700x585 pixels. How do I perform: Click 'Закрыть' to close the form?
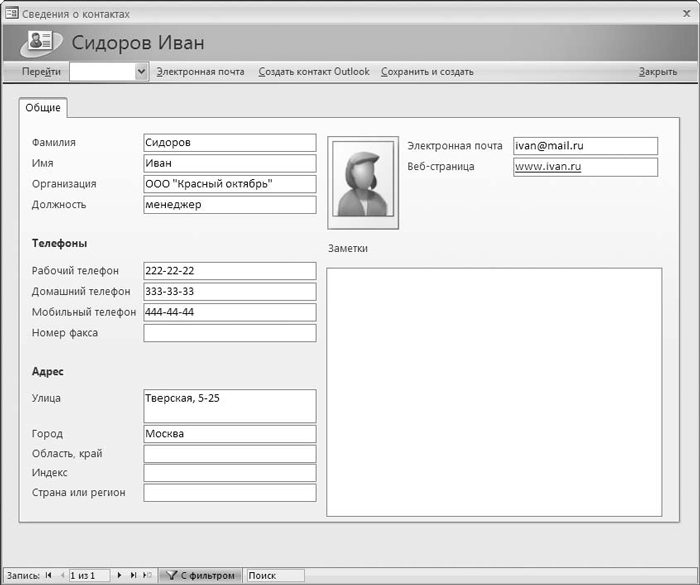[657, 72]
